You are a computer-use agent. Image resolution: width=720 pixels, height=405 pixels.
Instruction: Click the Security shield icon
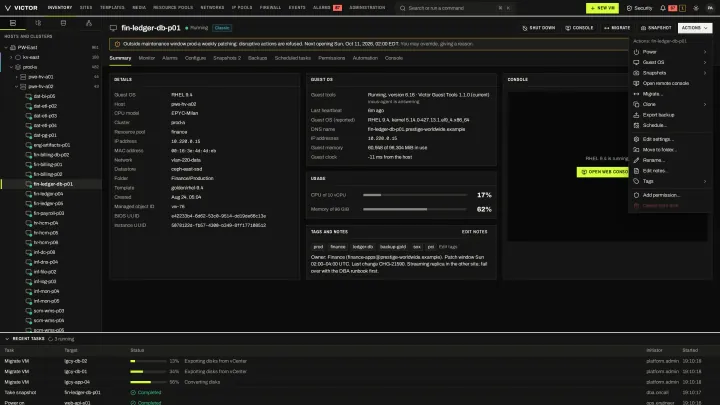[629, 8]
